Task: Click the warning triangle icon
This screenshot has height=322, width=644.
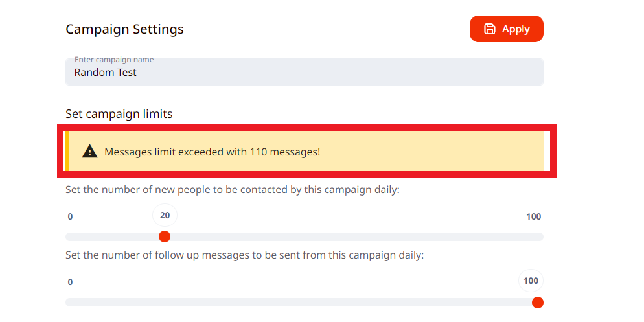Action: click(89, 152)
